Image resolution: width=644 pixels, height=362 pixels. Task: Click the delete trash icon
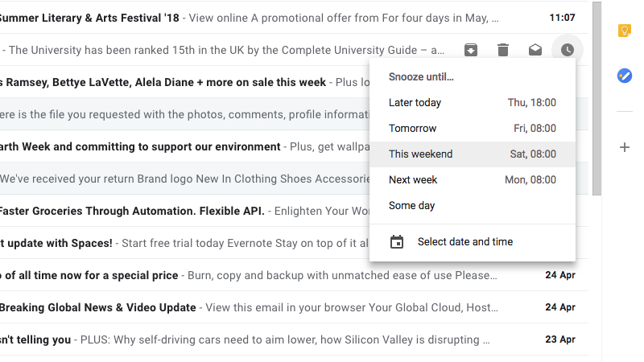point(503,50)
